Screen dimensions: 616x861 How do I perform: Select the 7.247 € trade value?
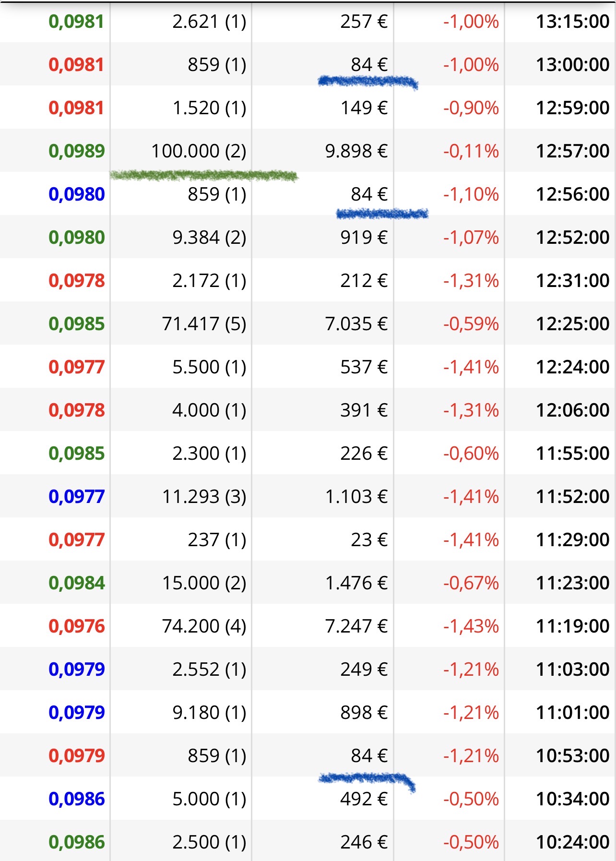pos(356,626)
